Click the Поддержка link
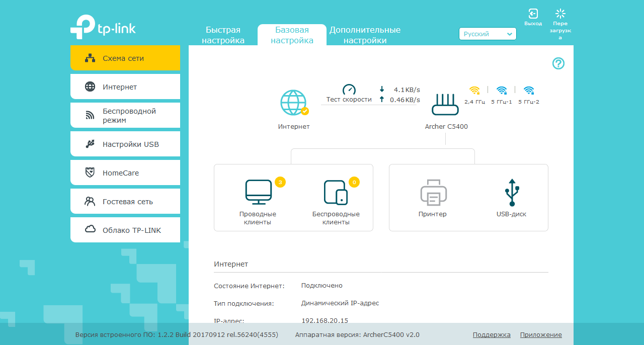Viewport: 644px width, 345px height. pos(492,334)
